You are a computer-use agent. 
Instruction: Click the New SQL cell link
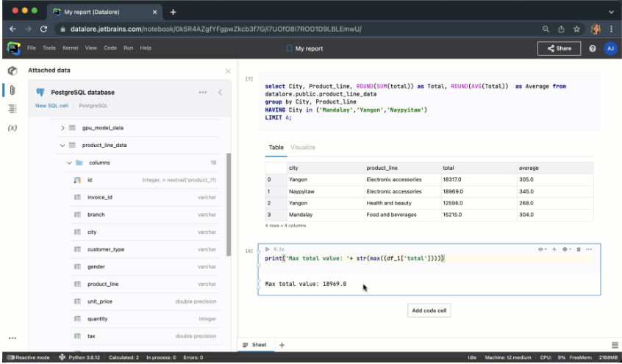click(x=51, y=106)
